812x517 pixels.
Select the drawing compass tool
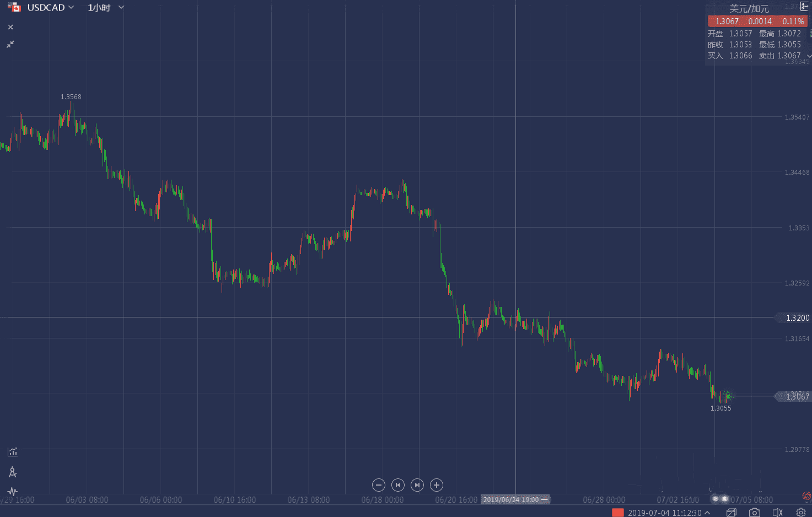click(x=13, y=472)
